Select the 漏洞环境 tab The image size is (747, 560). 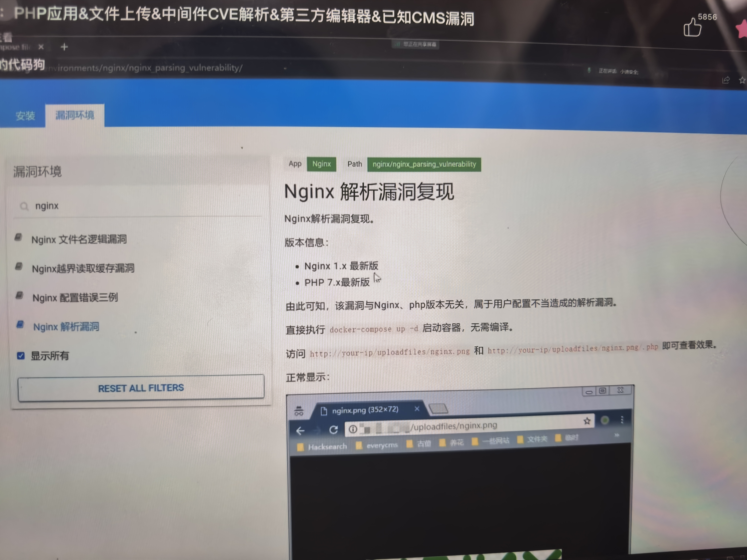[75, 115]
